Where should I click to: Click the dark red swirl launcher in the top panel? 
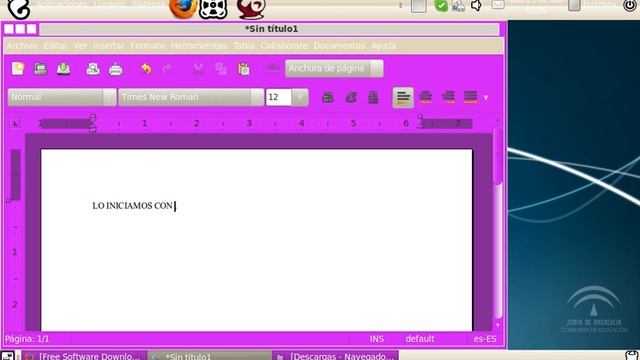coord(251,9)
